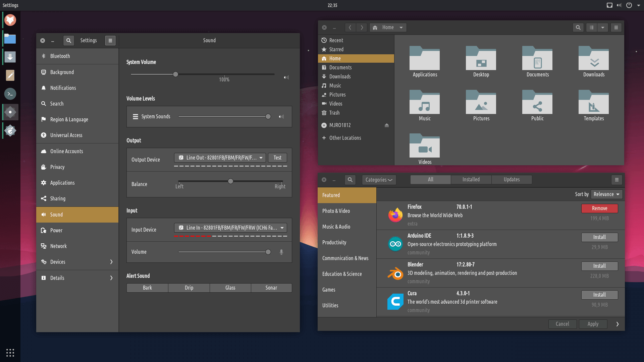Open search in the file manager toolbar
The image size is (644, 362).
point(578,27)
